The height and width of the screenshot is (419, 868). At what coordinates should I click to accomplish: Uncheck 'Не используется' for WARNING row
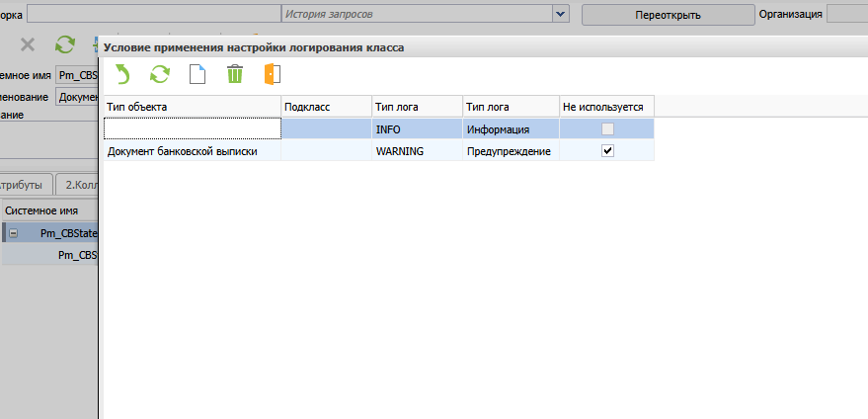click(x=607, y=150)
